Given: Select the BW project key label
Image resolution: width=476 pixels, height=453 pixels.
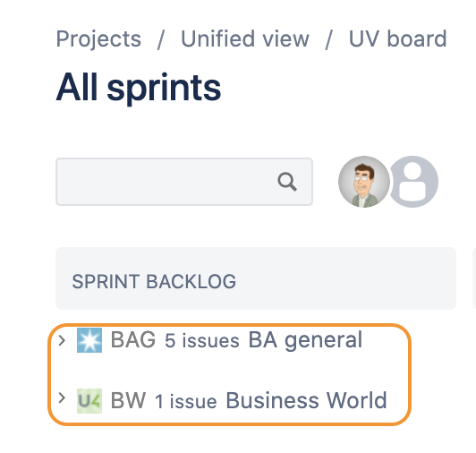Looking at the screenshot, I should 128,400.
